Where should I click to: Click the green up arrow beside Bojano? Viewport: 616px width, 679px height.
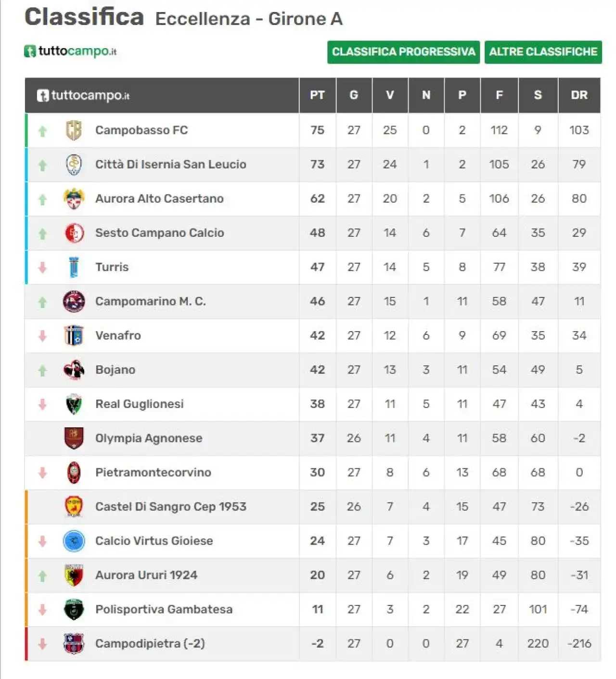[42, 371]
